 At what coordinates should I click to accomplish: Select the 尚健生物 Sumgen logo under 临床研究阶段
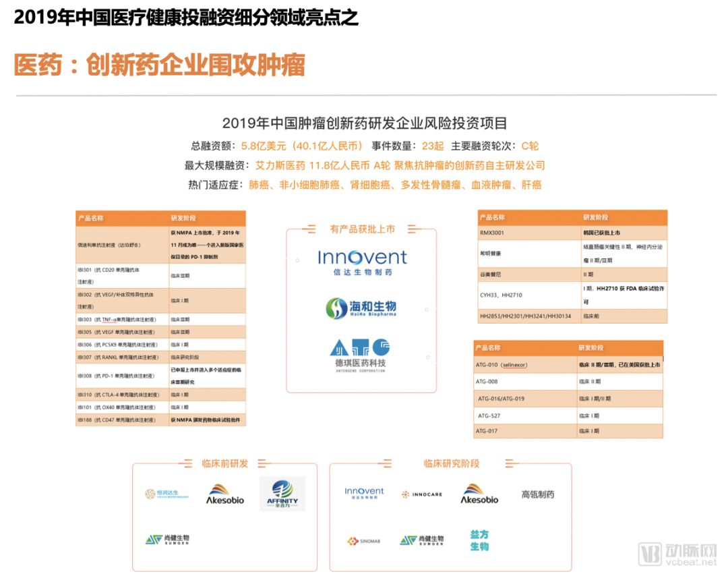421,540
